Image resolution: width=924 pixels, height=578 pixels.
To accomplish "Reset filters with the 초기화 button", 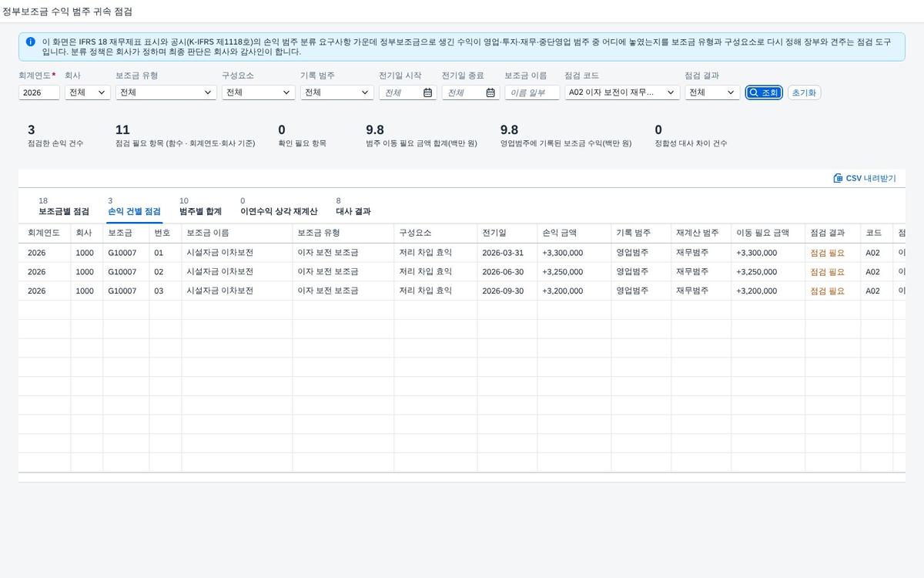I will (x=805, y=92).
